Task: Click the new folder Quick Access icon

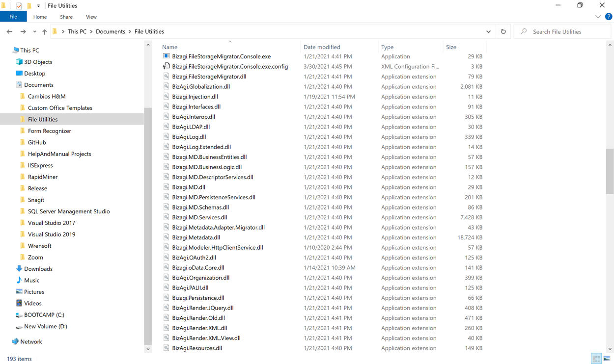Action: [30, 5]
